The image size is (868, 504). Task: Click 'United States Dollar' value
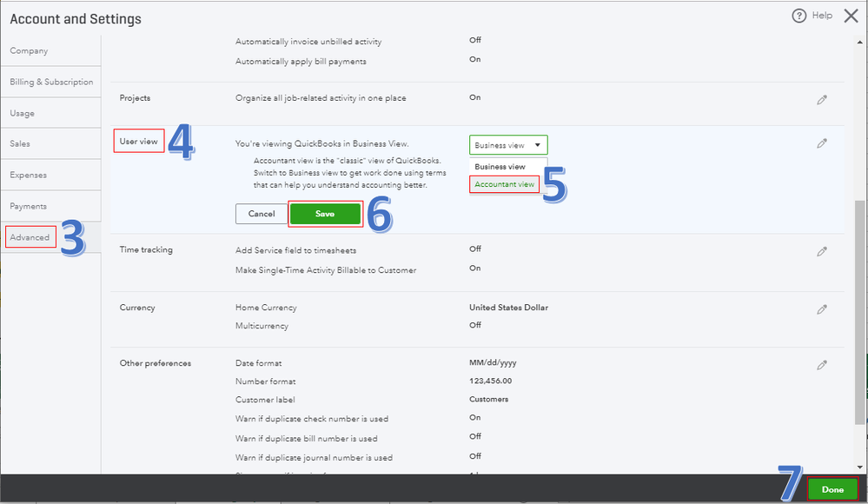point(509,308)
